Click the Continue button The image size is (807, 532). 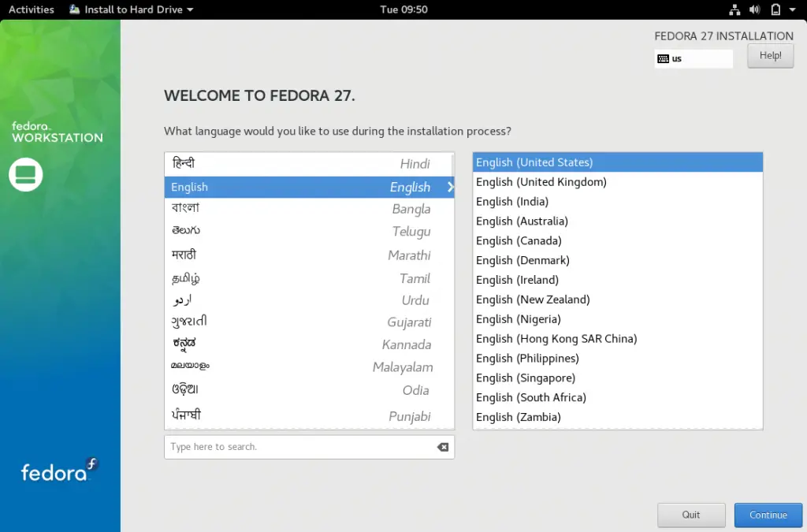768,515
